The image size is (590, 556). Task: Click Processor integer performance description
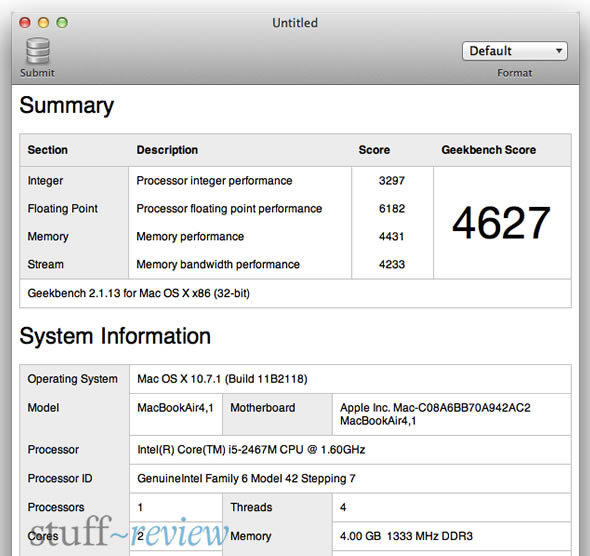coord(214,181)
